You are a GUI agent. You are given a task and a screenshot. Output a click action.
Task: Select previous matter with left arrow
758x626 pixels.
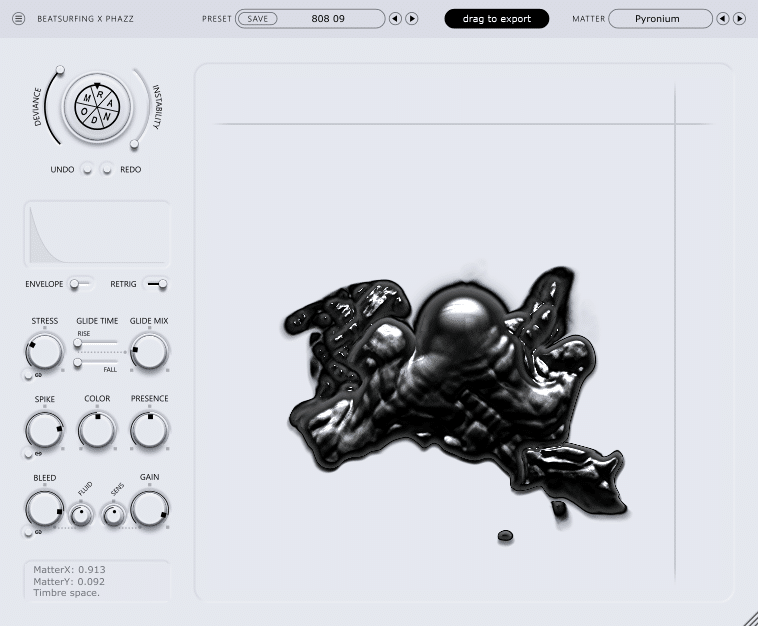(723, 19)
